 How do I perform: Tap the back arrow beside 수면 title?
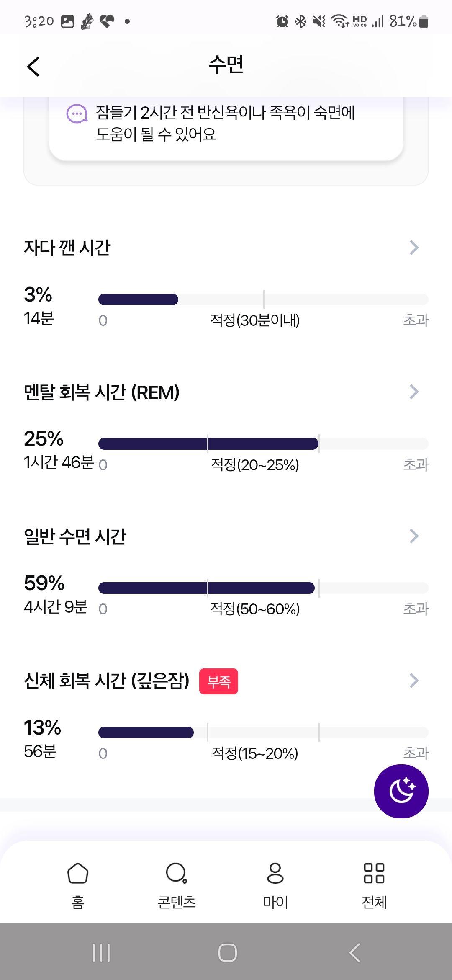pos(33,67)
